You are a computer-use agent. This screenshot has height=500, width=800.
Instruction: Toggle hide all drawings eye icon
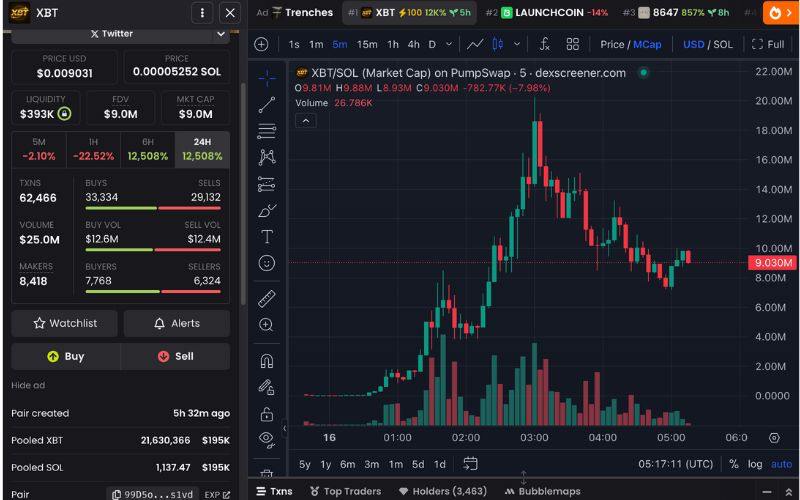point(267,439)
